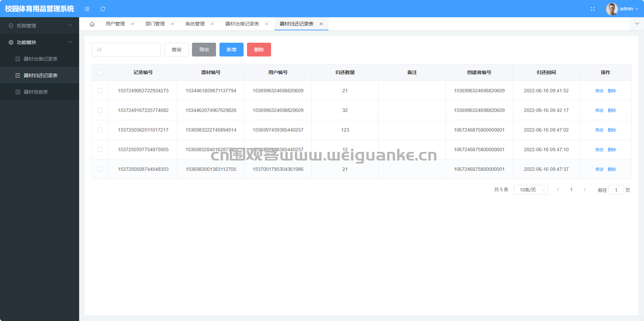Select all rows with header checkbox
This screenshot has width=644, height=321.
[x=100, y=72]
